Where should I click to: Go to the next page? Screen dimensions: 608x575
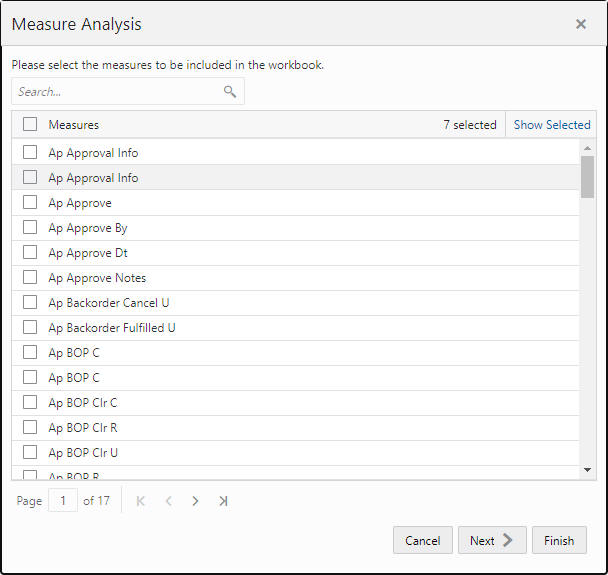coord(195,501)
